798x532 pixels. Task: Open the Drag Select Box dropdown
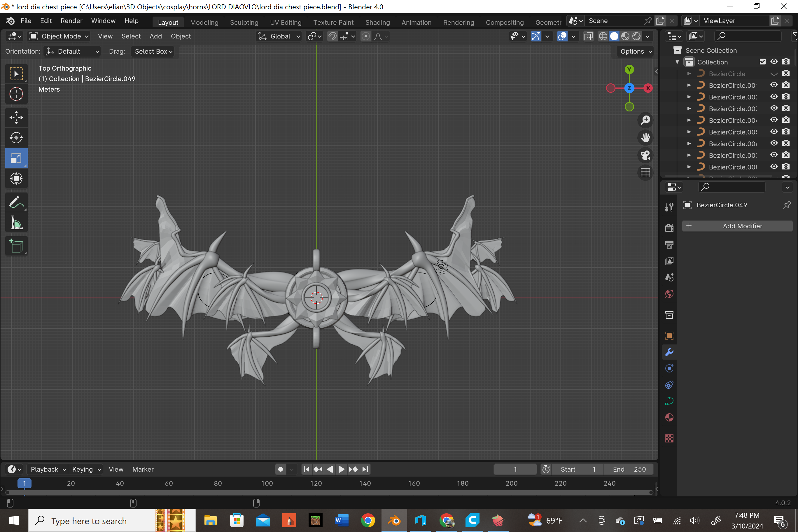point(153,51)
